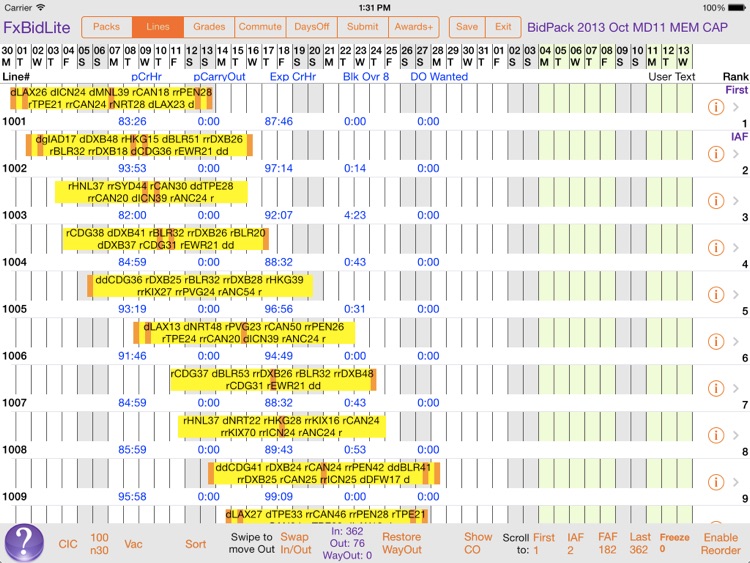
Task: Tap Swap In/Out
Action: coord(296,543)
